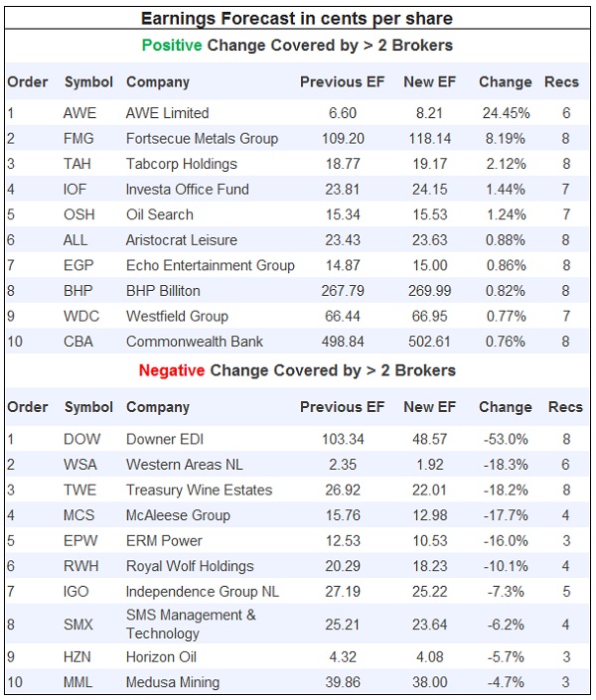Select the Fortsecue Metals Group company name
This screenshot has width=596, height=700.
[x=202, y=139]
